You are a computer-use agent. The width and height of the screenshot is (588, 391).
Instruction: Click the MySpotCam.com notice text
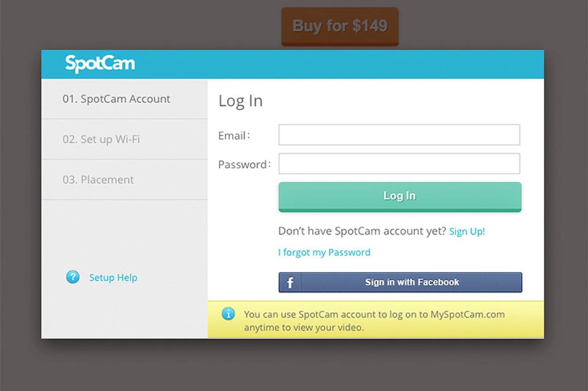pos(374,321)
